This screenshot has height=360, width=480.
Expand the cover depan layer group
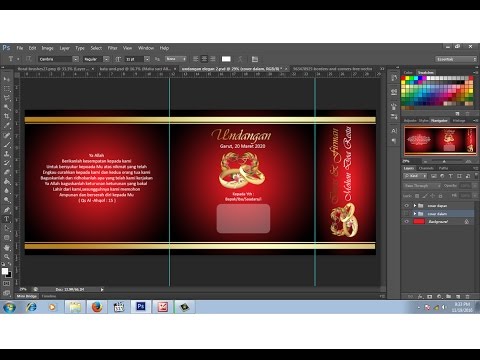pos(415,206)
